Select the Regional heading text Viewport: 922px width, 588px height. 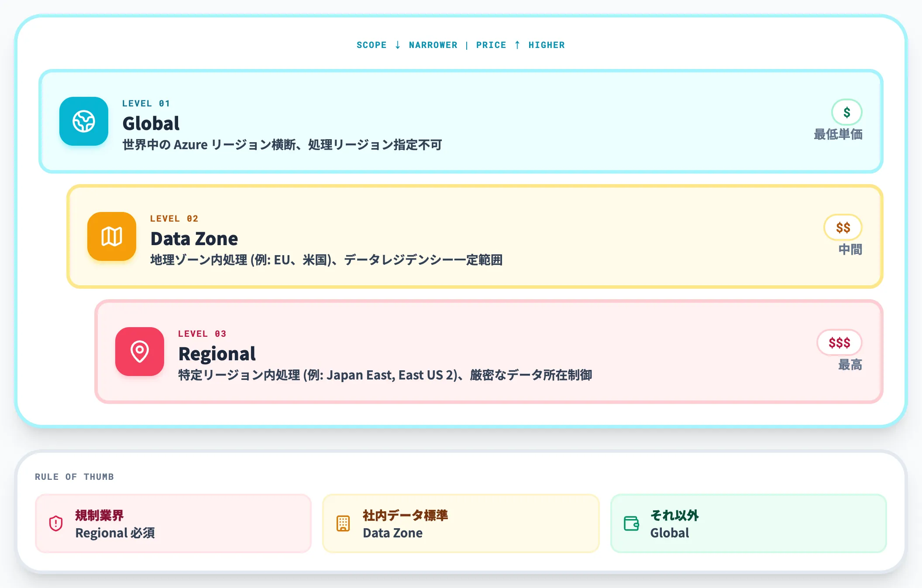(x=217, y=354)
